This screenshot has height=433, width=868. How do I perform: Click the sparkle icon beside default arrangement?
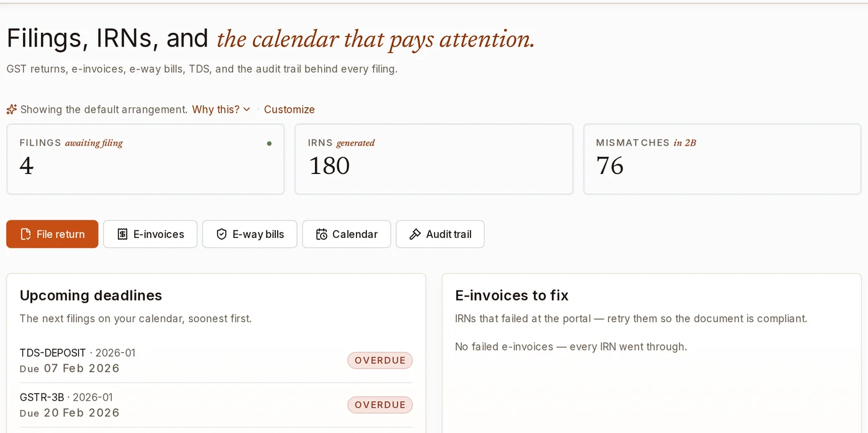pos(11,110)
